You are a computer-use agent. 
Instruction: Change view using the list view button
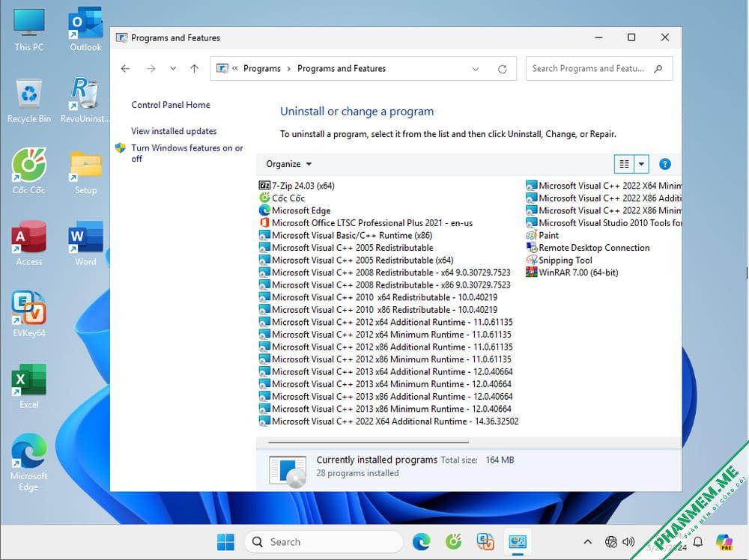[624, 164]
